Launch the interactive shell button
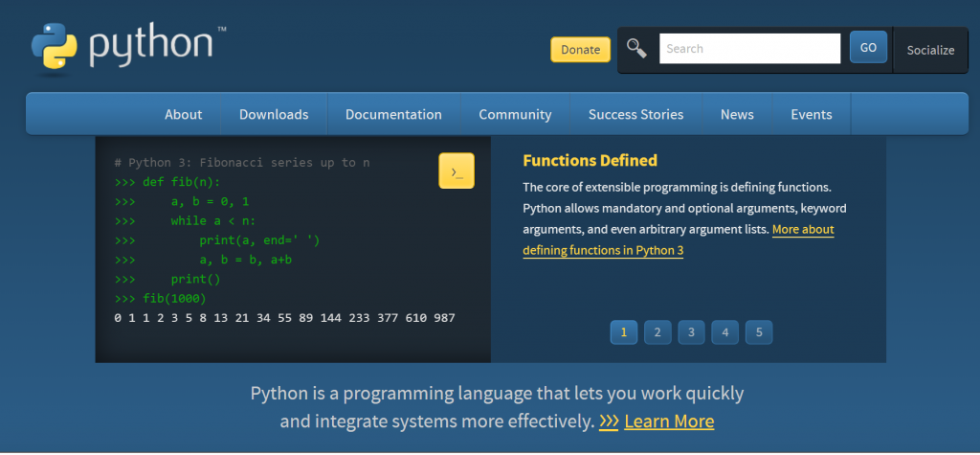980x455 pixels. point(457,171)
